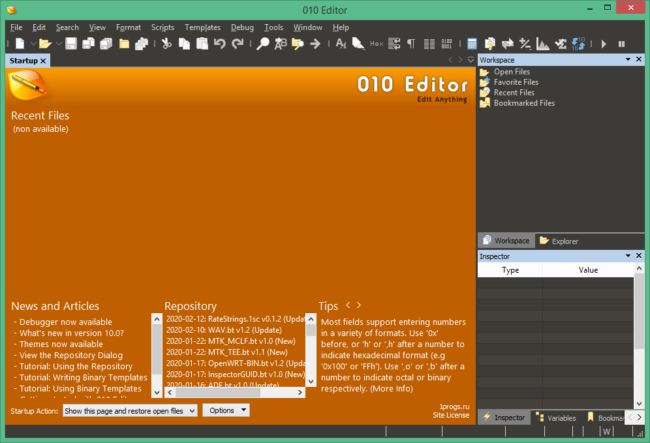Viewport: 650px width, 443px height.
Task: Click the Find magnifying glass icon
Action: click(263, 44)
